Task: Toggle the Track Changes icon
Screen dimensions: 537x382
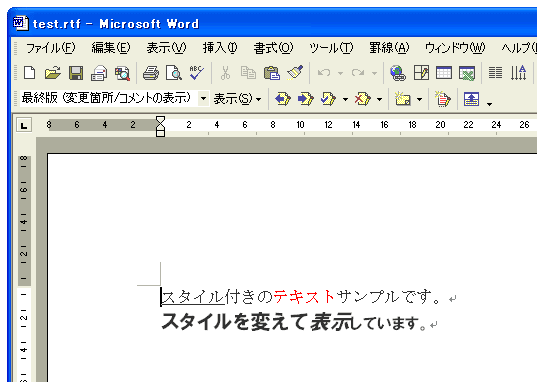Action: point(442,99)
